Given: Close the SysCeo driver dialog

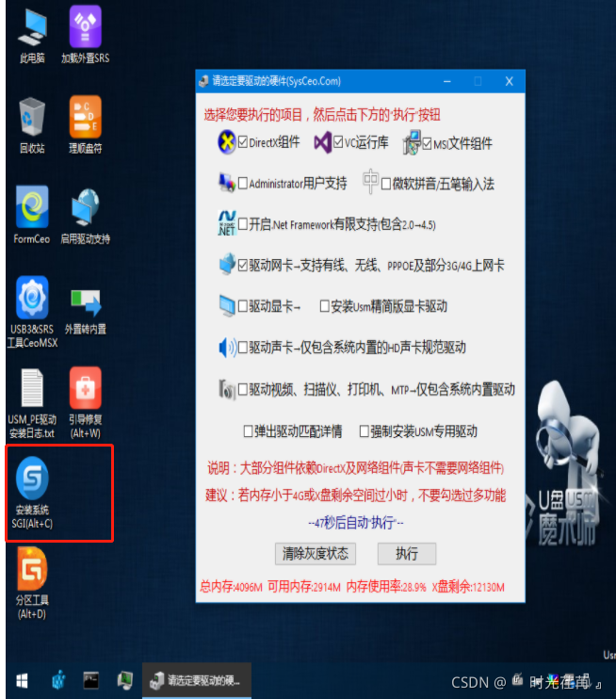Looking at the screenshot, I should [509, 81].
